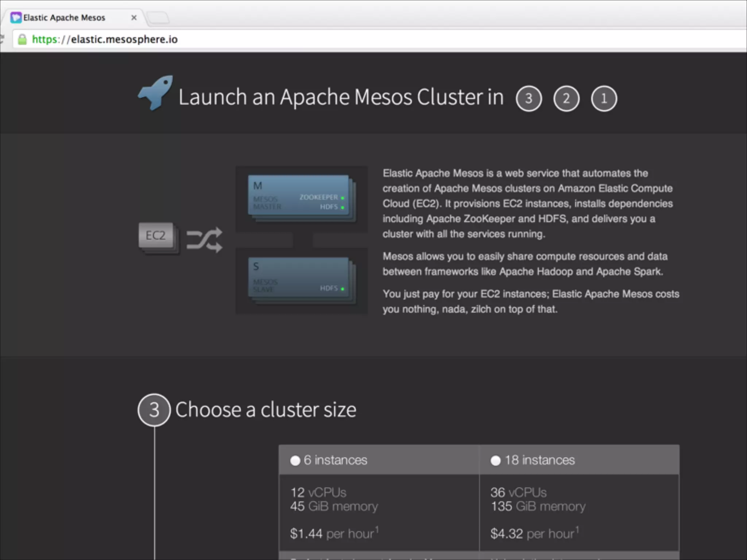The height and width of the screenshot is (560, 747).
Task: Click step 3 circle in header
Action: point(529,98)
